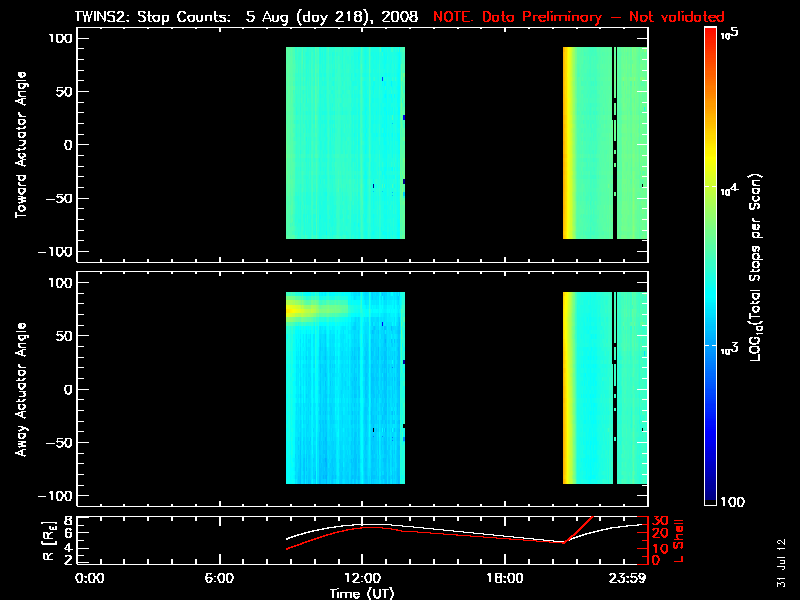Click the 10^3 tick label on color bar
This screenshot has height=600, width=800.
(730, 349)
